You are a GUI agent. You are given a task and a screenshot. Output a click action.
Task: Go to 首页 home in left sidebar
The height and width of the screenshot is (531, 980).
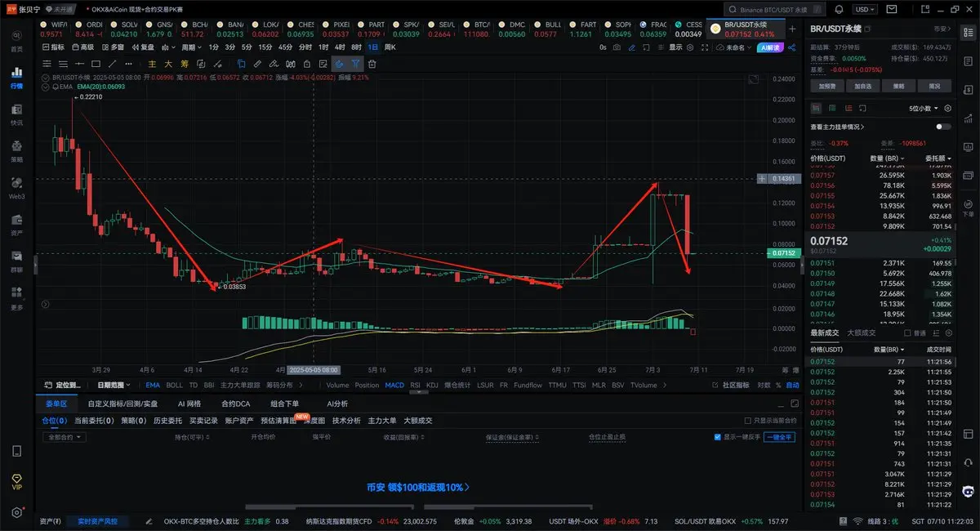16,40
